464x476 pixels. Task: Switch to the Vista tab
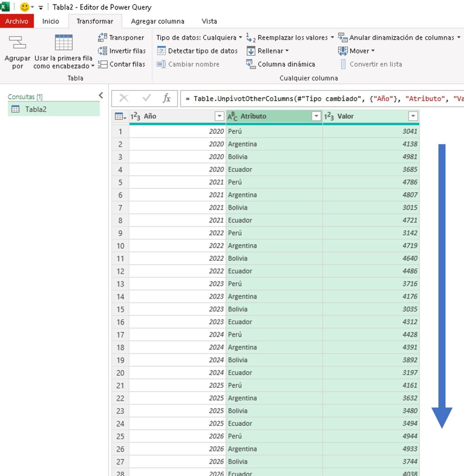click(x=209, y=21)
